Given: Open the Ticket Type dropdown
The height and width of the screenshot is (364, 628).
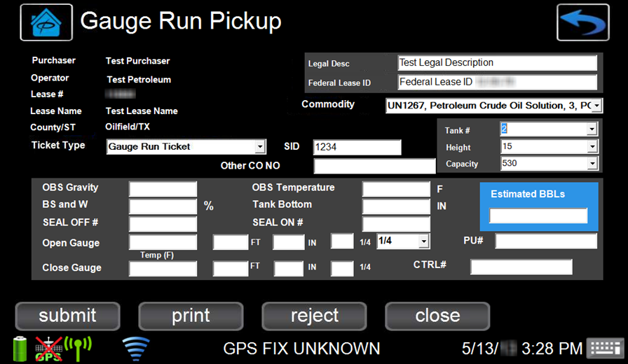Looking at the screenshot, I should click(260, 146).
